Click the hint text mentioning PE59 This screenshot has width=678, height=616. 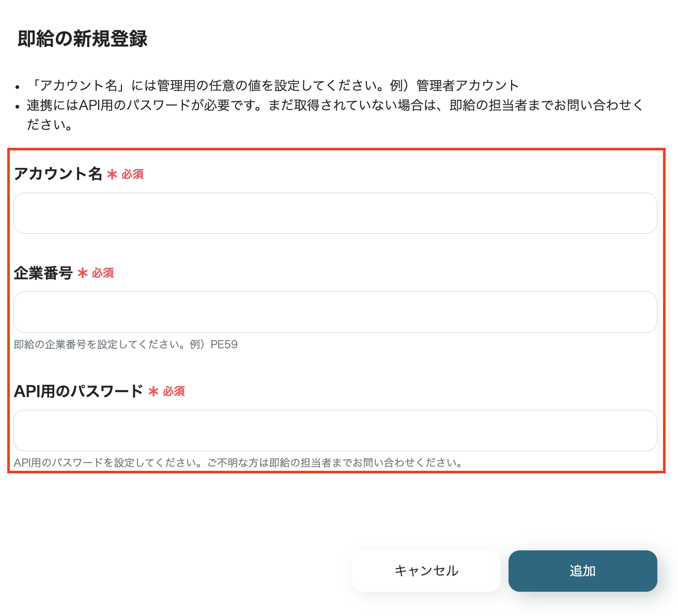coord(126,345)
